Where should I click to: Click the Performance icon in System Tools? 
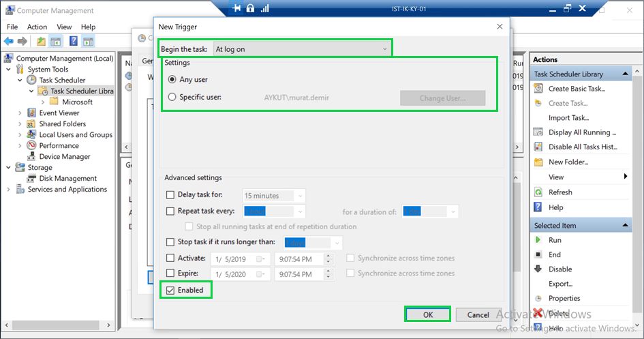(x=32, y=146)
